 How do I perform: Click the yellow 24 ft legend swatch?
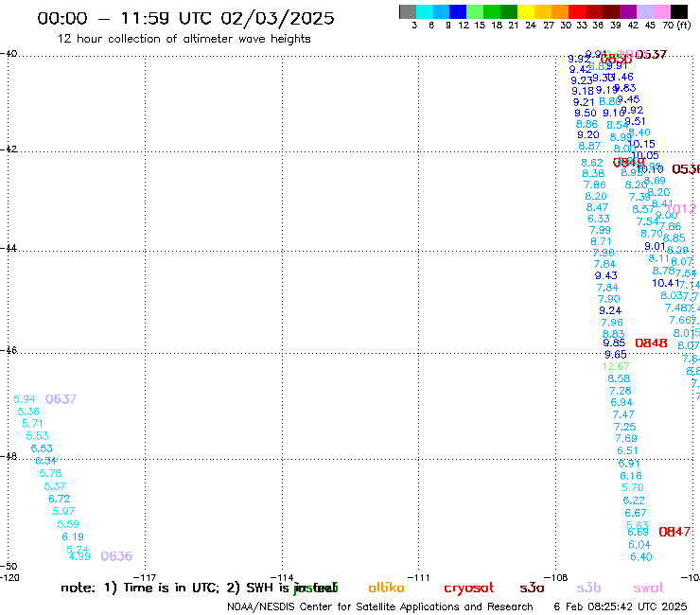click(x=526, y=11)
